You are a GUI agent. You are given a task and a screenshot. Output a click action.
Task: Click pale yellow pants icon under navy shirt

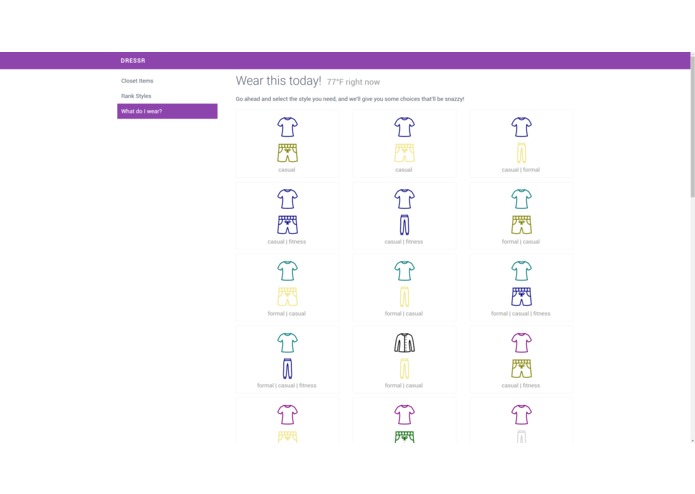point(521,153)
